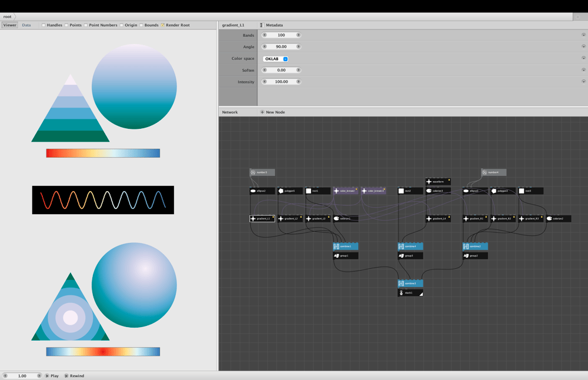Select the gradient_R3 node
Image resolution: width=588 pixels, height=380 pixels.
[x=530, y=218]
